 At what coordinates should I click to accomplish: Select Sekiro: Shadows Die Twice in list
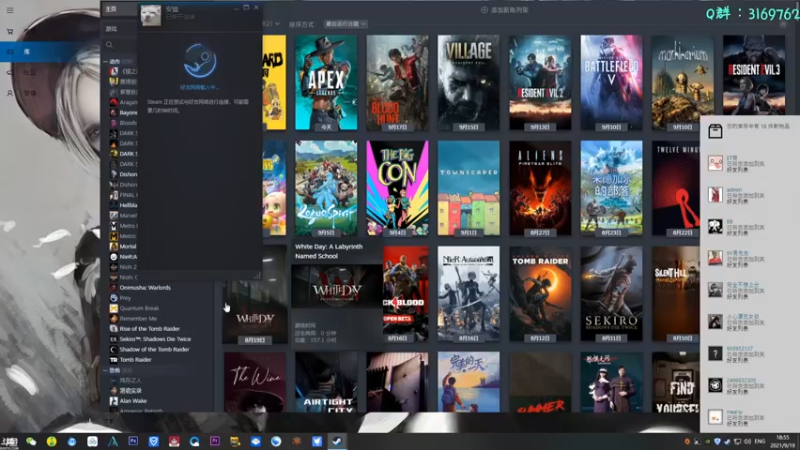click(x=155, y=339)
